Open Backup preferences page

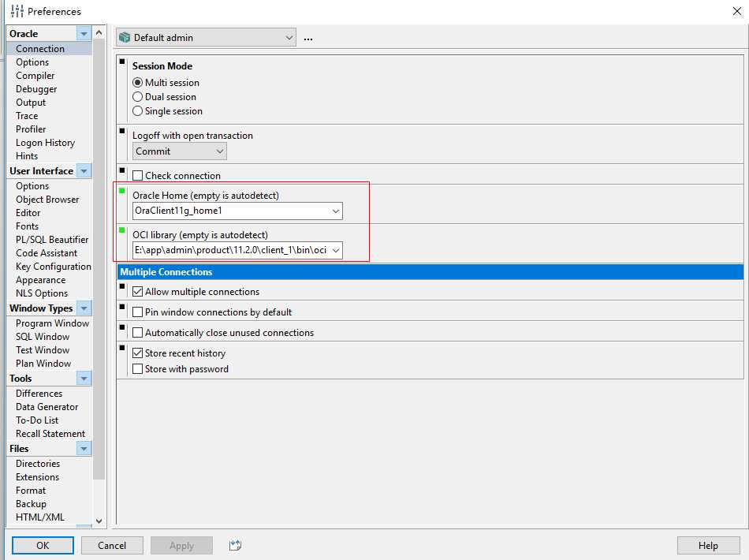pos(31,504)
